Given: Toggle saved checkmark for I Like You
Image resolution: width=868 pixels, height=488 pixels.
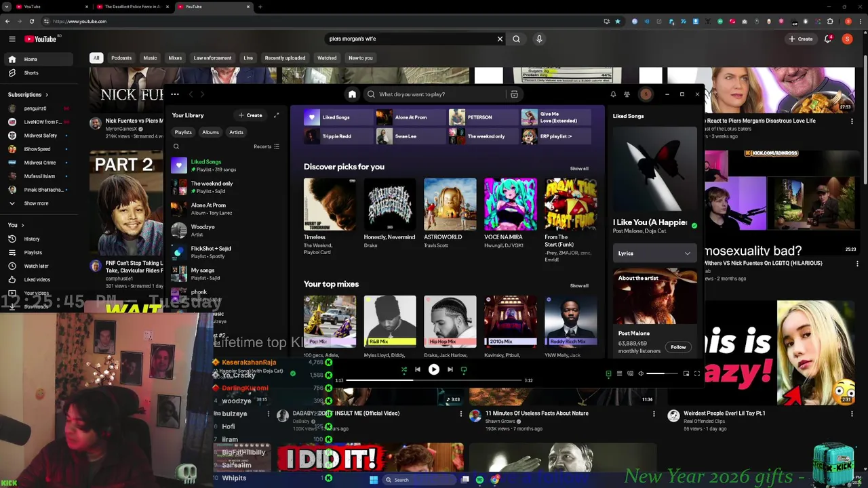Looking at the screenshot, I should (x=694, y=226).
